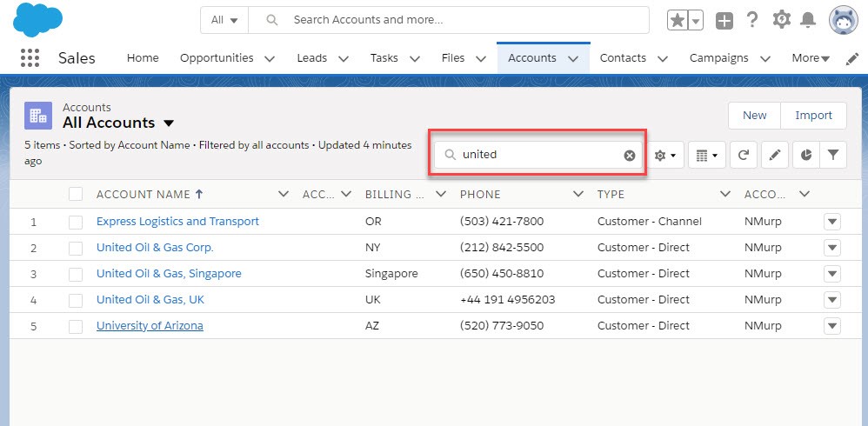Image resolution: width=868 pixels, height=426 pixels.
Task: Expand the Opportunities tab chevron
Action: click(x=270, y=58)
